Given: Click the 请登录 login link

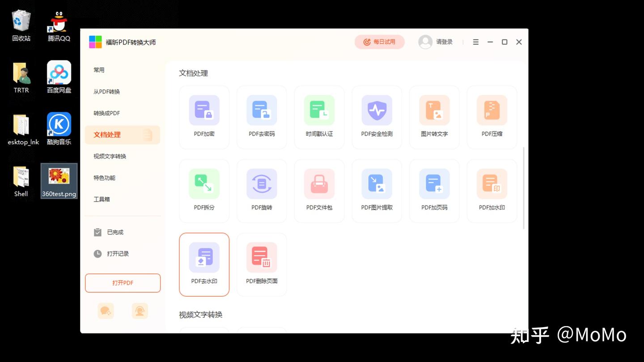Looking at the screenshot, I should (444, 42).
